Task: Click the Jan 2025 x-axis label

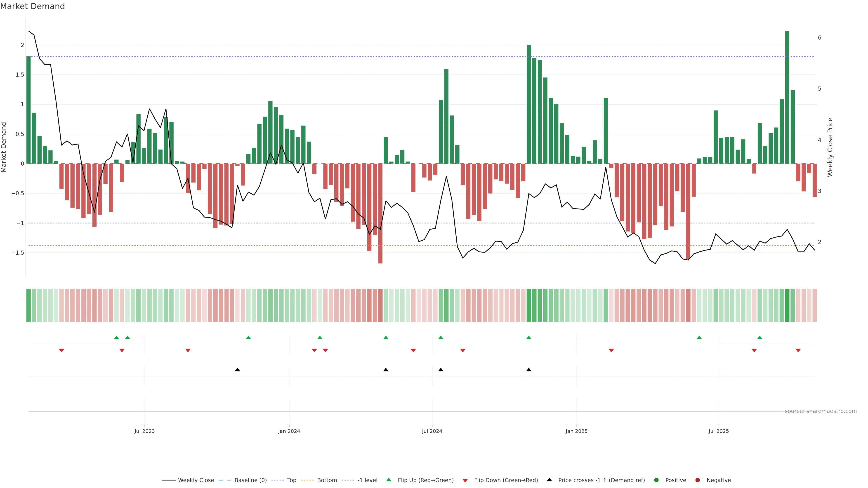Action: pyautogui.click(x=576, y=431)
